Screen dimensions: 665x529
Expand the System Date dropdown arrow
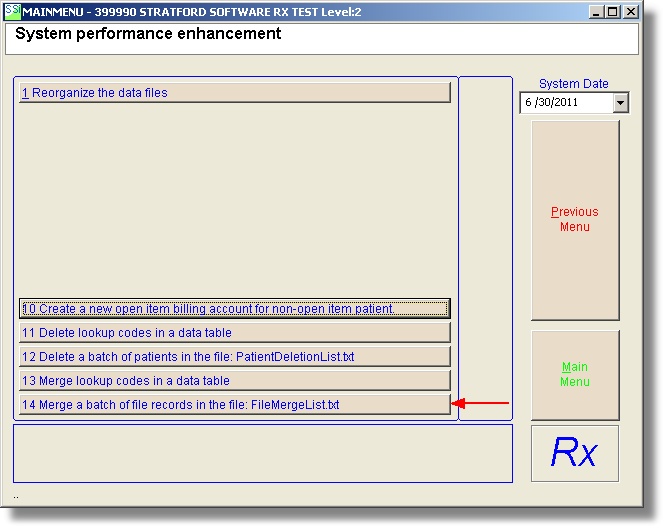coord(620,103)
